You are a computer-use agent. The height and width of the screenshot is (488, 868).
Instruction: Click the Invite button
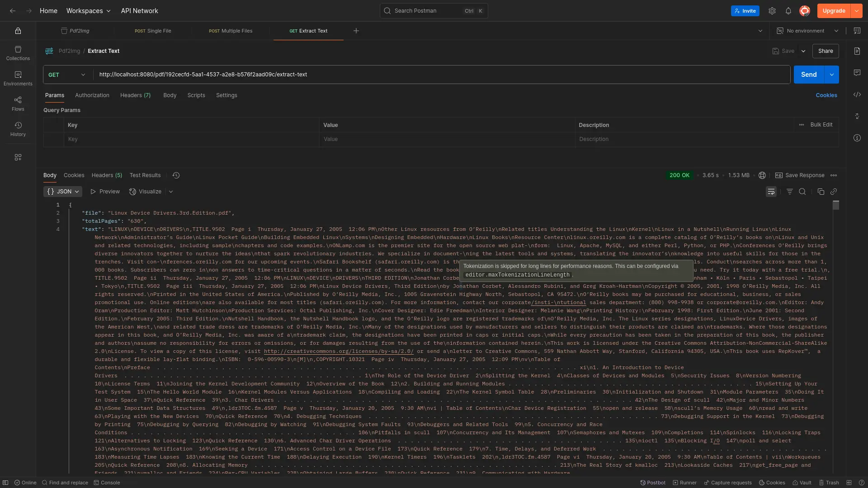click(x=745, y=11)
